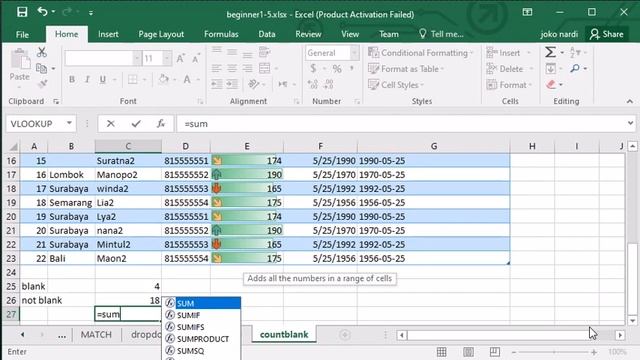The width and height of the screenshot is (640, 360).
Task: Click the Paste clipboard icon
Action: (x=20, y=59)
